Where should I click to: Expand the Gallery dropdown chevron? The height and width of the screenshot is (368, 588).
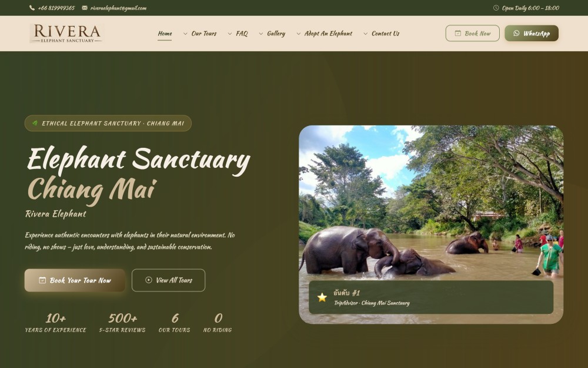pyautogui.click(x=261, y=34)
